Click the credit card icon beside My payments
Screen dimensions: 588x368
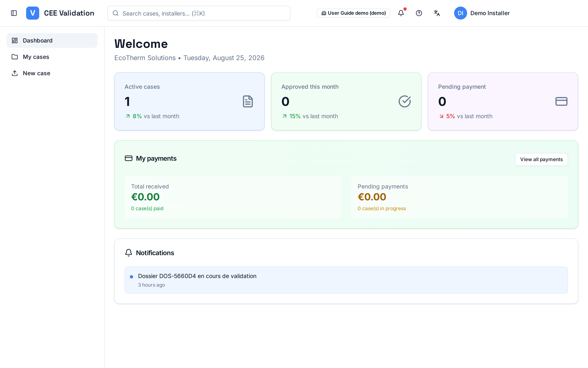pos(129,158)
